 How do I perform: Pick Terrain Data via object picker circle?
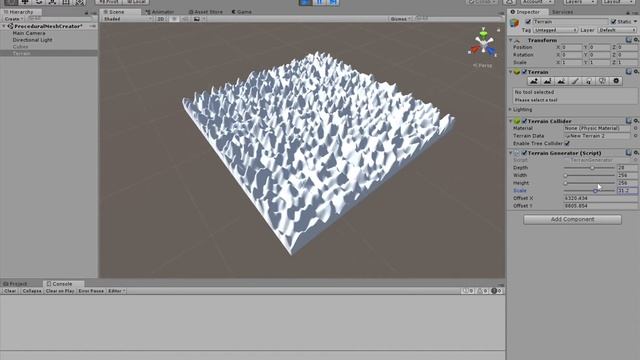635,136
